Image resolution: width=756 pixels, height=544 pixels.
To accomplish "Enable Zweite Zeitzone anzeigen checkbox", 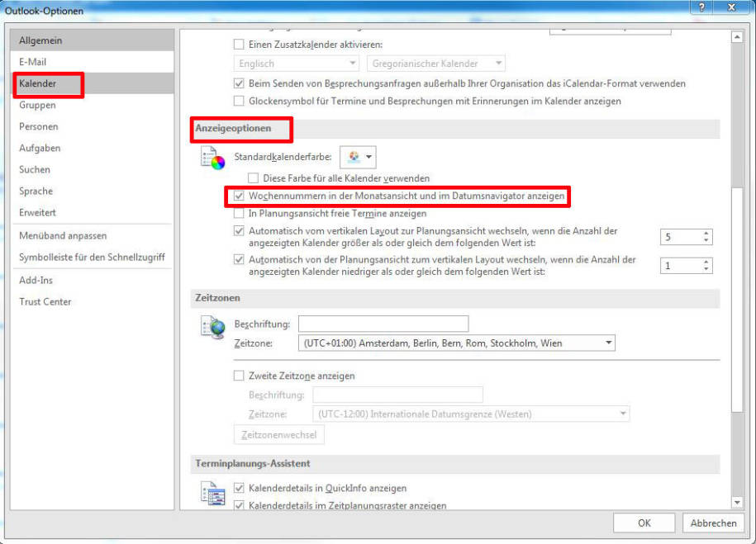I will pyautogui.click(x=239, y=376).
